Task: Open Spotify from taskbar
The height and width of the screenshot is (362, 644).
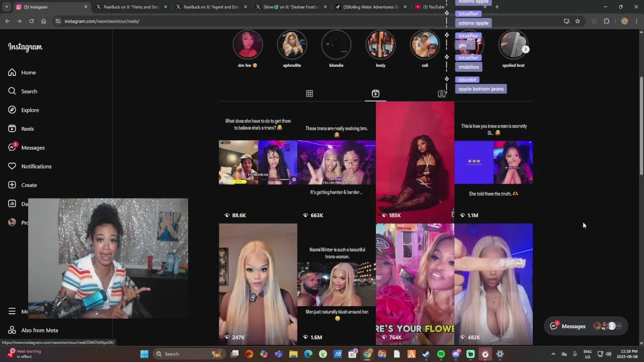Action: coord(441,354)
